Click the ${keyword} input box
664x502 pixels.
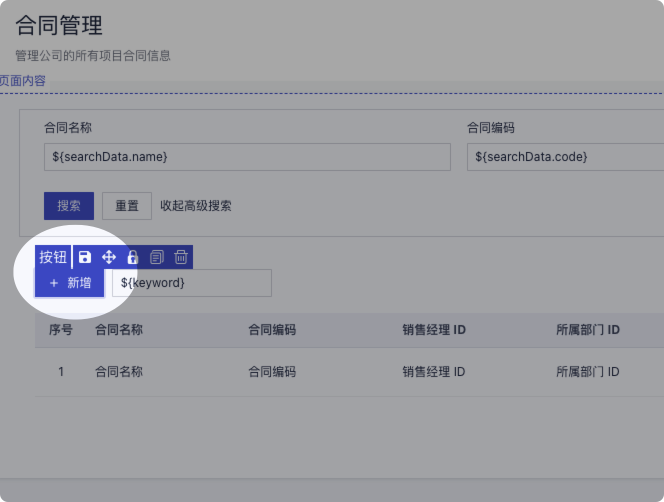(191, 283)
